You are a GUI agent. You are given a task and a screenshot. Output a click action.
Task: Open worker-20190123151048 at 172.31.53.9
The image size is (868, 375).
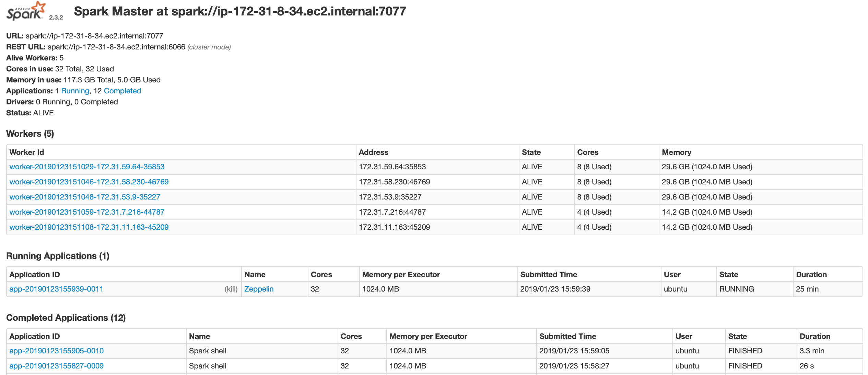pos(85,197)
